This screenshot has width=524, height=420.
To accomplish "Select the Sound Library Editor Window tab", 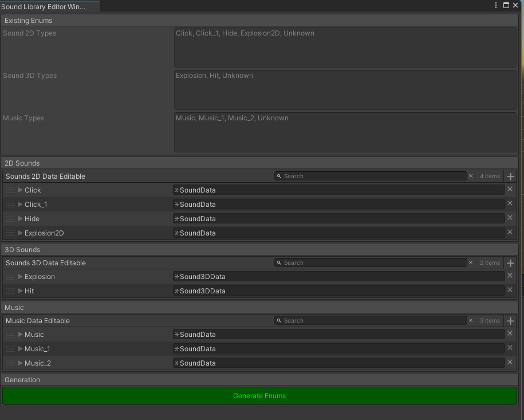I will tap(43, 7).
